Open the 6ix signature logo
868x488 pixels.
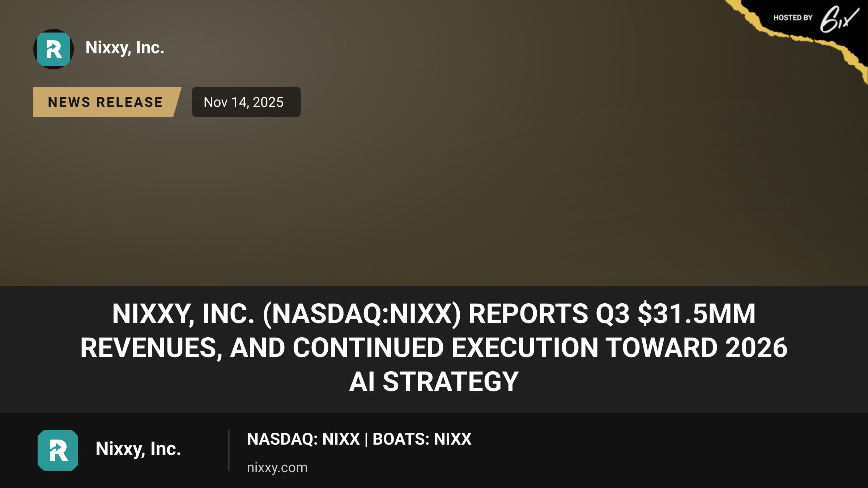(839, 19)
